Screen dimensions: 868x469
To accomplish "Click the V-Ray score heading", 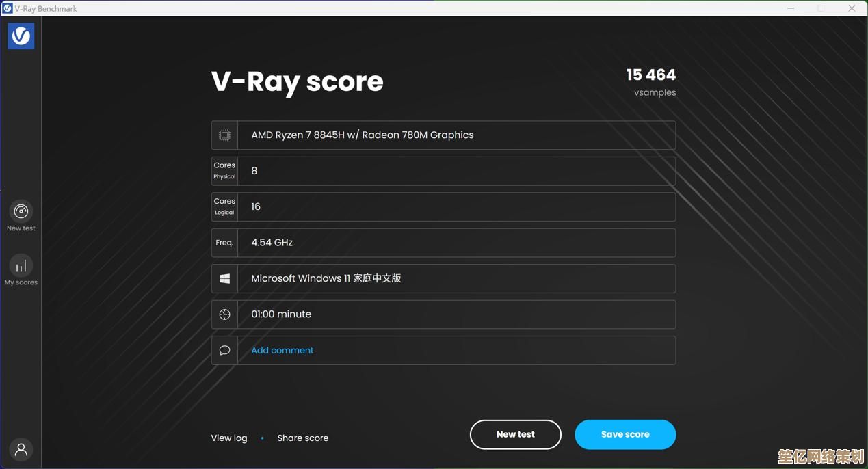I will 297,82.
